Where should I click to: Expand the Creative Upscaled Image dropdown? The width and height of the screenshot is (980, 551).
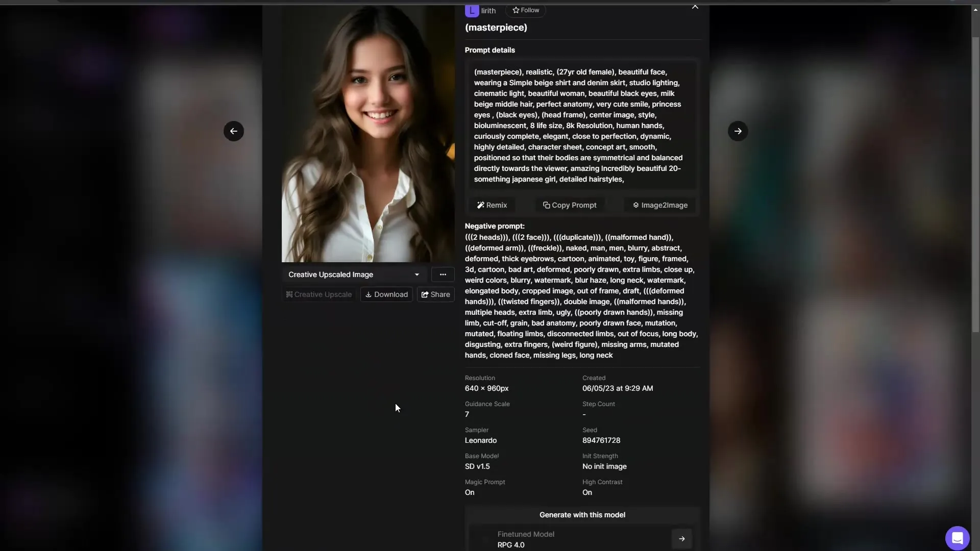415,274
